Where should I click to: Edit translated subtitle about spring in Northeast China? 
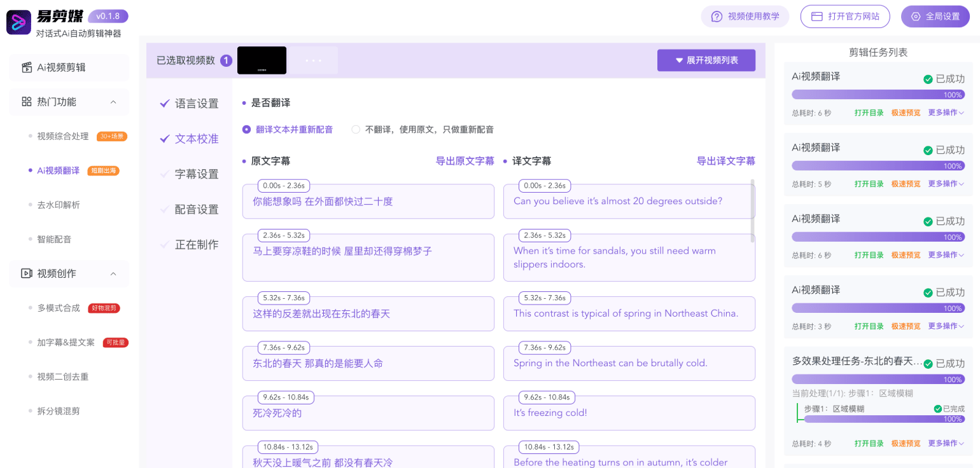(x=629, y=313)
